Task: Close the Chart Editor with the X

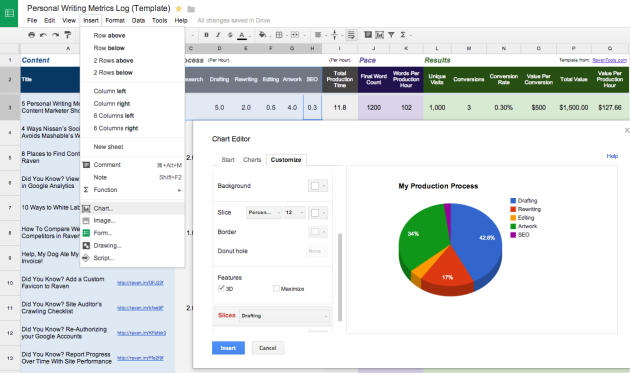Action: tap(626, 130)
